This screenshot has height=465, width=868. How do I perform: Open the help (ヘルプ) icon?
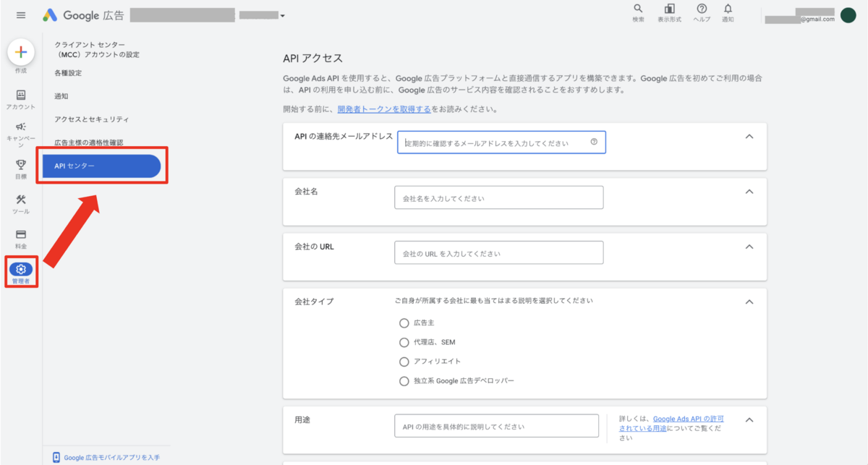pos(702,9)
